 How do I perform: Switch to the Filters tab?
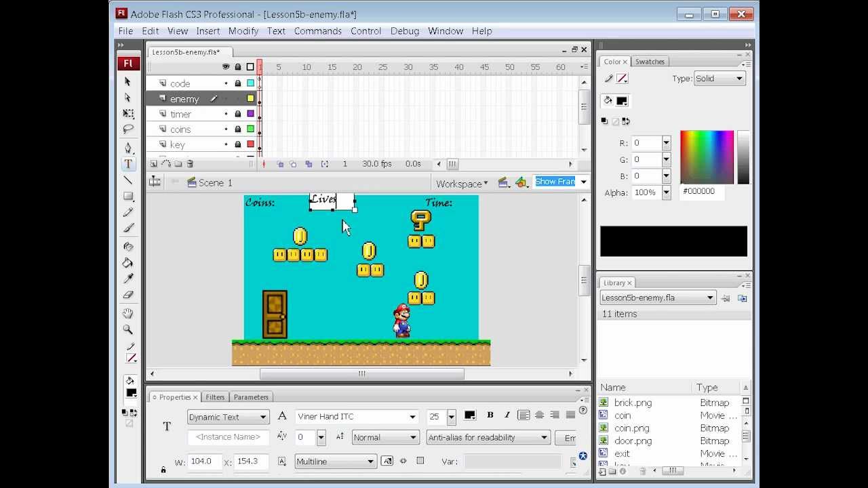pyautogui.click(x=215, y=397)
